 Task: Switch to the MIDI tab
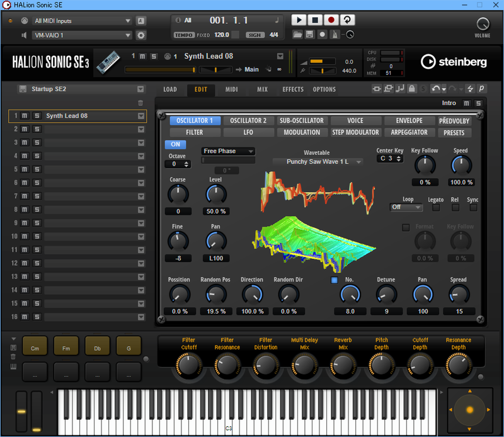point(231,89)
